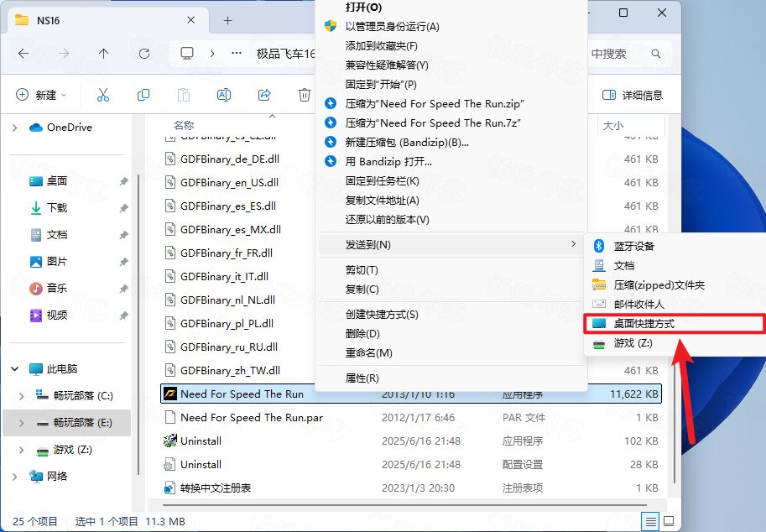Go back with the left arrow
The image size is (766, 532).
(x=23, y=54)
